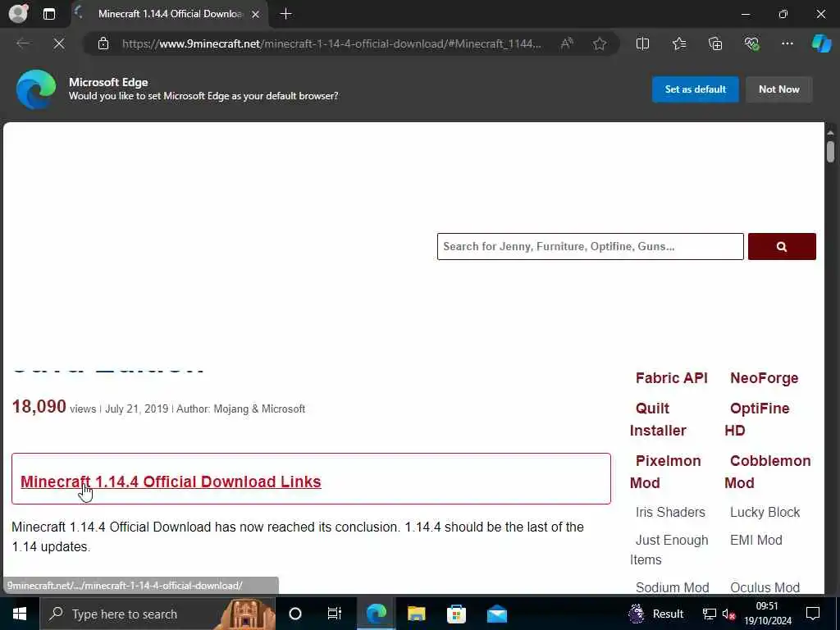The height and width of the screenshot is (630, 840).
Task: Open Minecraft 1.14.4 Official Download Links
Action: [171, 482]
